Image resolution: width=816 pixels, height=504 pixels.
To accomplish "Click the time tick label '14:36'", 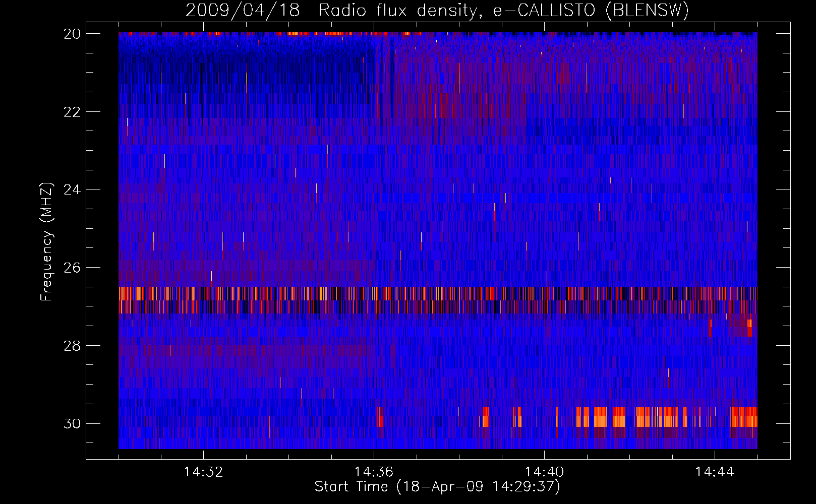I will click(x=374, y=472).
